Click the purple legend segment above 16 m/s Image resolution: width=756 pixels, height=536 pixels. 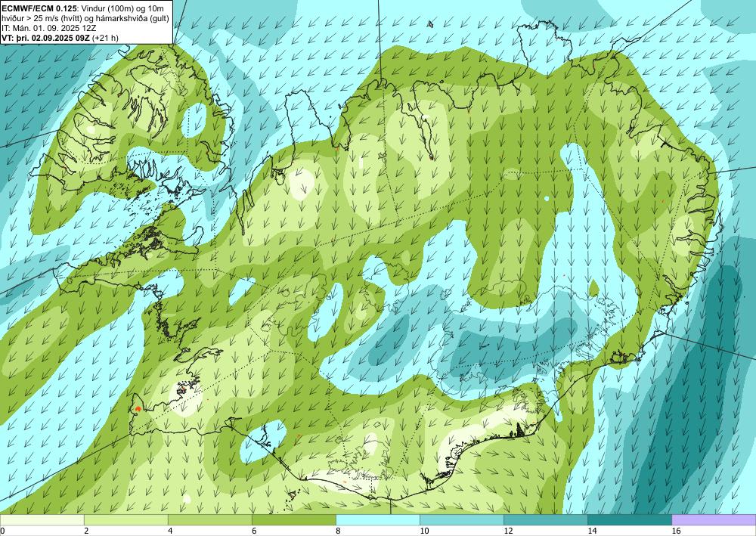[714, 519]
